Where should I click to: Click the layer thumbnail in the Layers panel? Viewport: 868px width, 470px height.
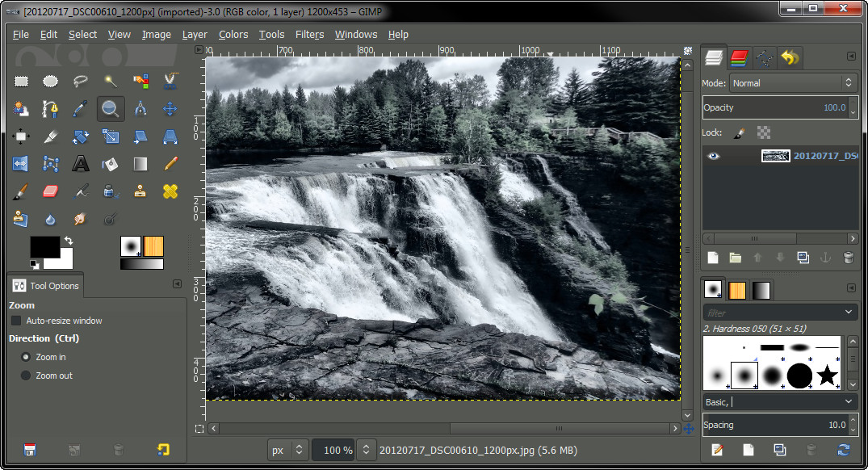[x=776, y=155]
